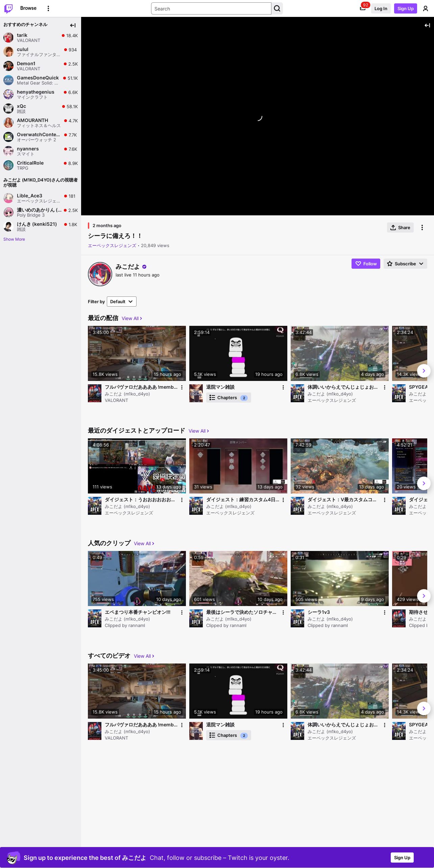Click the Share button
The height and width of the screenshot is (868, 434).
[x=400, y=227]
